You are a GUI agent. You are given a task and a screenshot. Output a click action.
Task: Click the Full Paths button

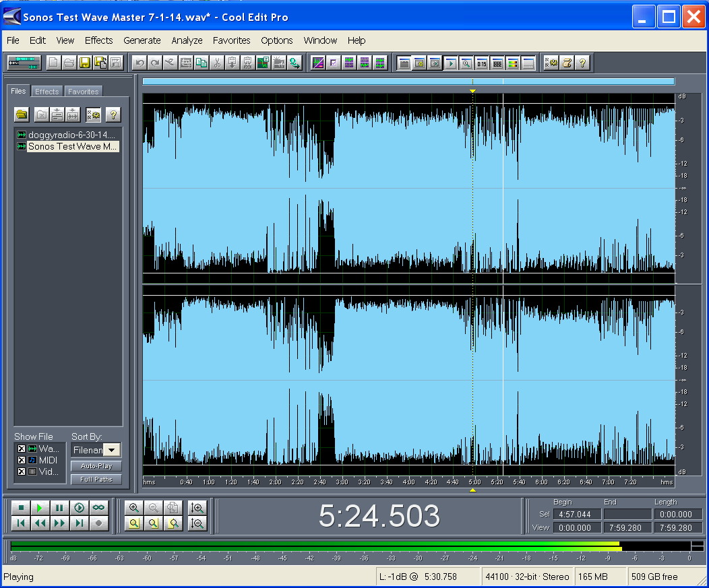pos(96,480)
